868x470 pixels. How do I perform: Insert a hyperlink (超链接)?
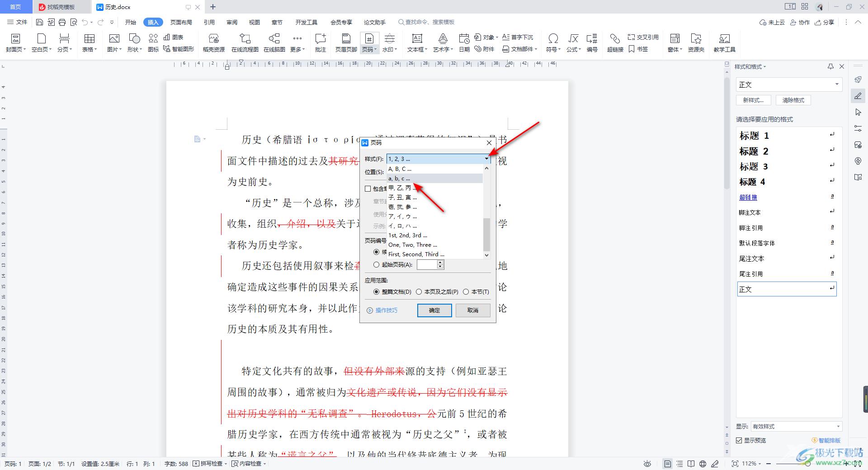(615, 43)
